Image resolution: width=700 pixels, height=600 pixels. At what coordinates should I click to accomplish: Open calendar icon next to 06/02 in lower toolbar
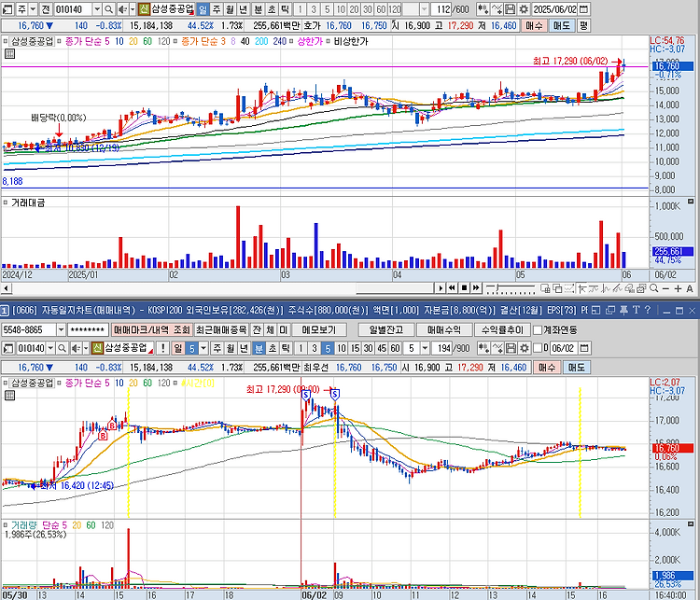pyautogui.click(x=585, y=348)
